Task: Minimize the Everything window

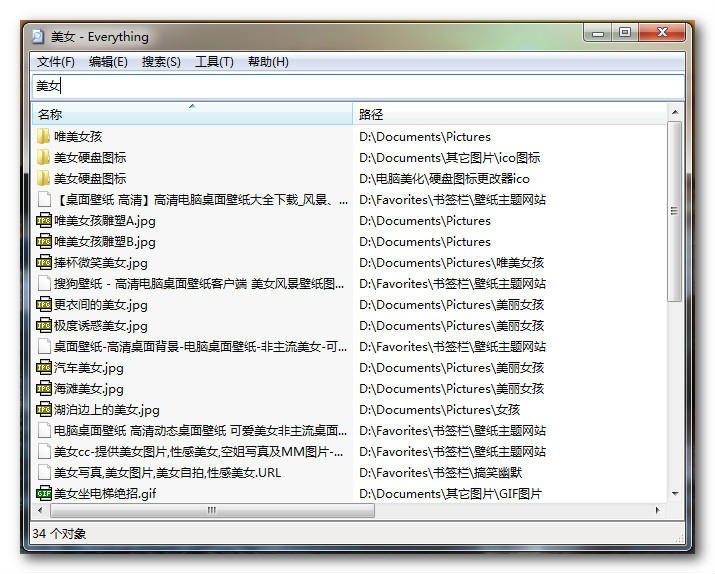Action: pos(598,33)
